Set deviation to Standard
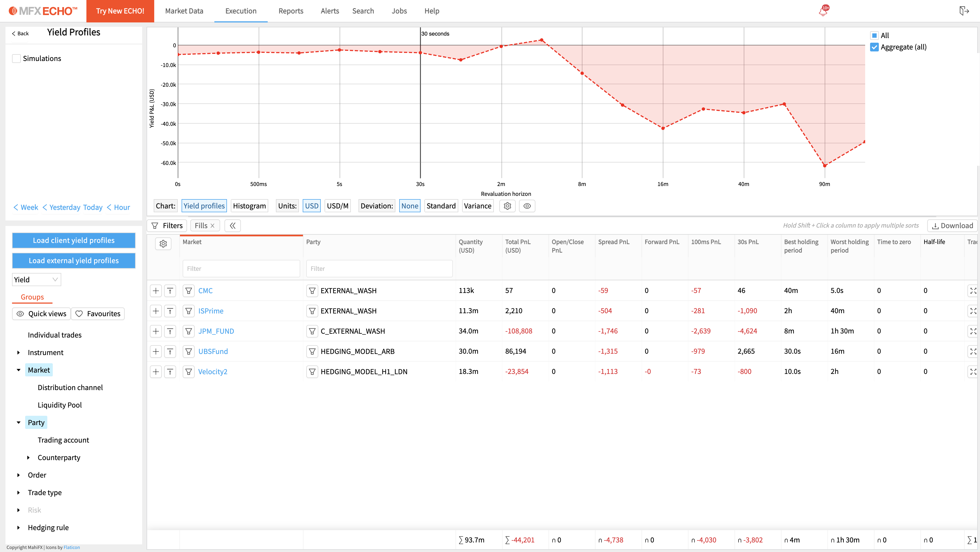Viewport: 980px width, 552px height. [441, 206]
